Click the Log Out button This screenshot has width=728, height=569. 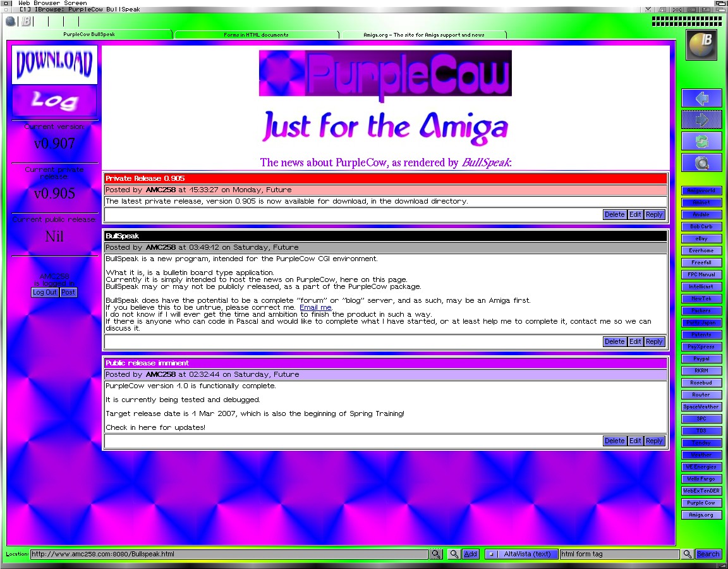point(45,292)
